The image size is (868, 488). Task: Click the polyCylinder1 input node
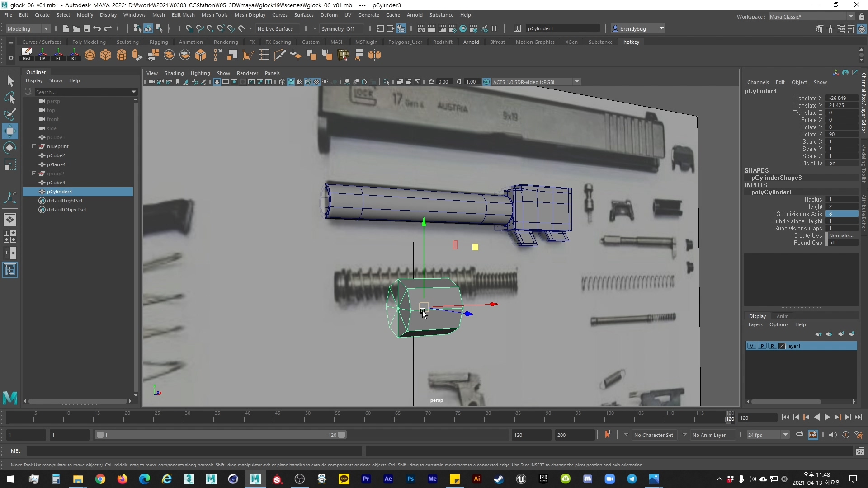(771, 192)
